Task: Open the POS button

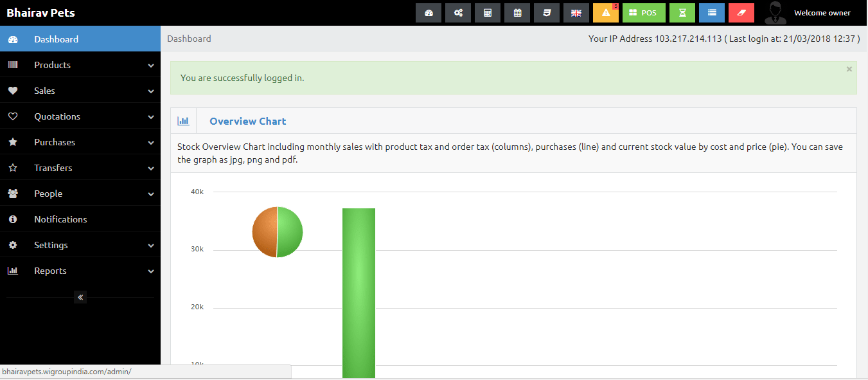Action: point(644,13)
